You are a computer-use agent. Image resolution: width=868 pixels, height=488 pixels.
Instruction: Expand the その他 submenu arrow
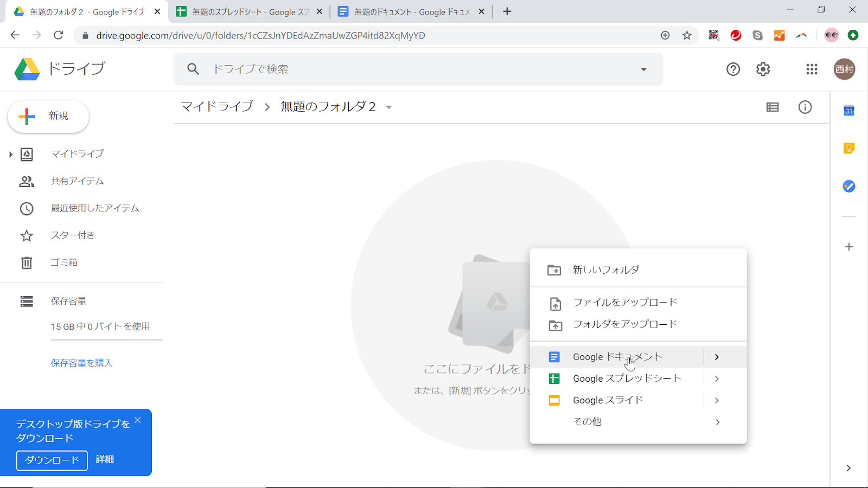717,422
